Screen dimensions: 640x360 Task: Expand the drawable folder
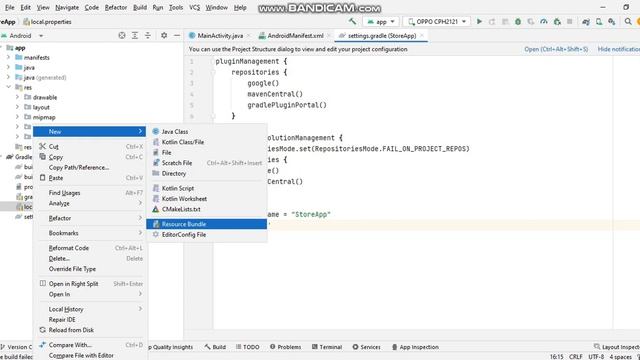[17, 97]
